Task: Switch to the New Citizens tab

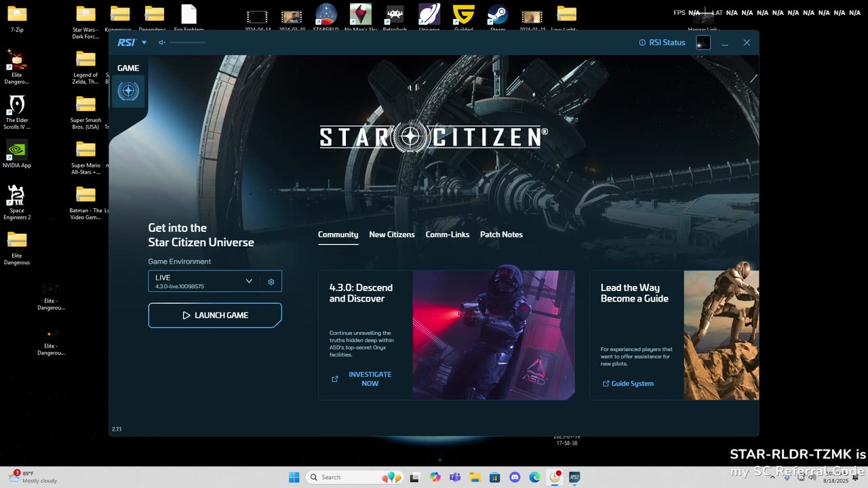Action: click(x=392, y=235)
